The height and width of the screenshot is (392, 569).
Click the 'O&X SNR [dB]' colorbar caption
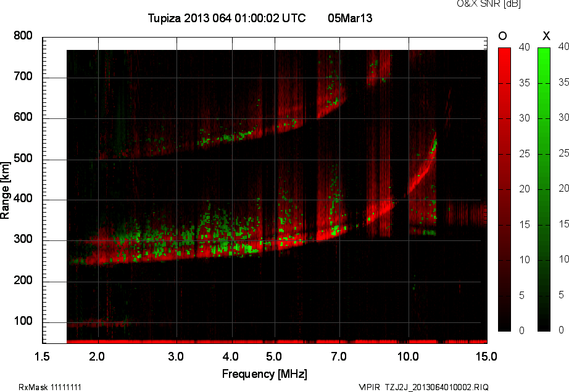coord(488,4)
